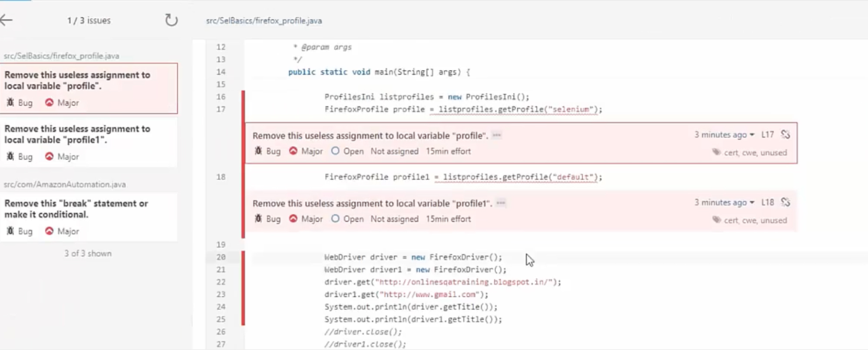Click the tag icon on the L18 issue
The height and width of the screenshot is (350, 868).
pyautogui.click(x=716, y=220)
